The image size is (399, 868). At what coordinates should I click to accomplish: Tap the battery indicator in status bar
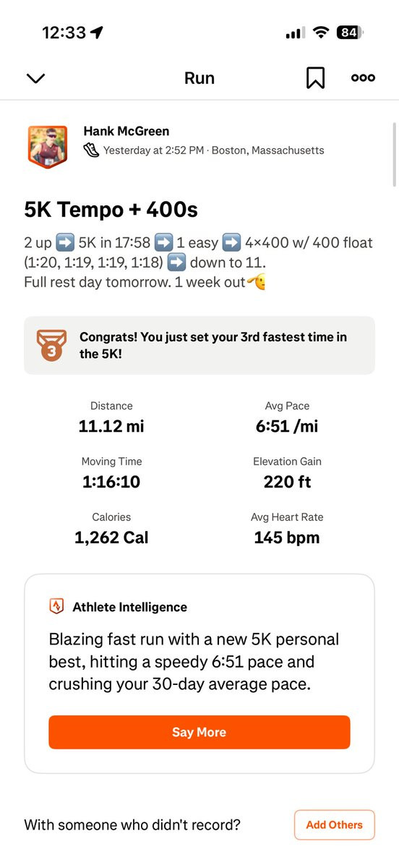click(350, 33)
